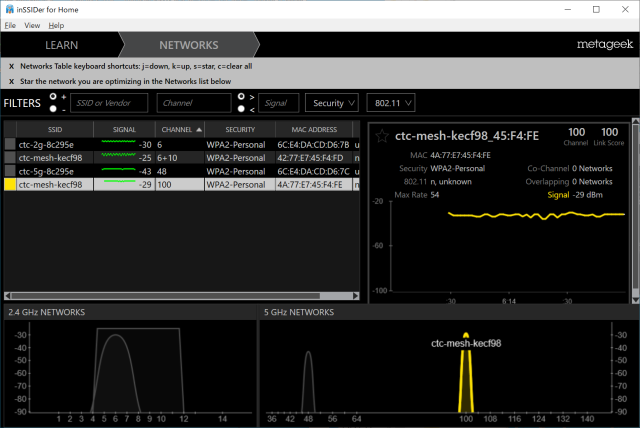Click the networks table horizontal scrollbar thumb
The height and width of the screenshot is (428, 640).
coord(165,295)
